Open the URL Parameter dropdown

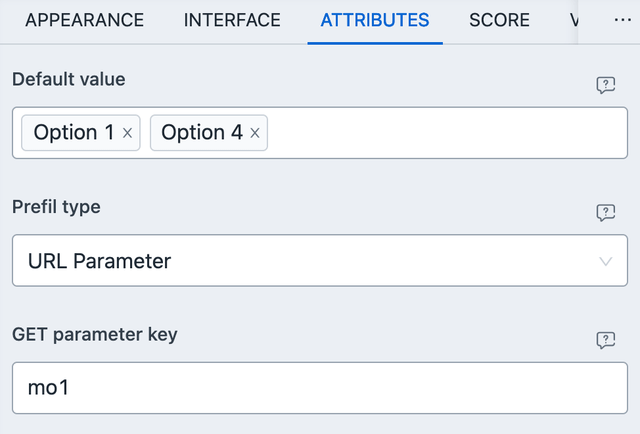click(300, 262)
